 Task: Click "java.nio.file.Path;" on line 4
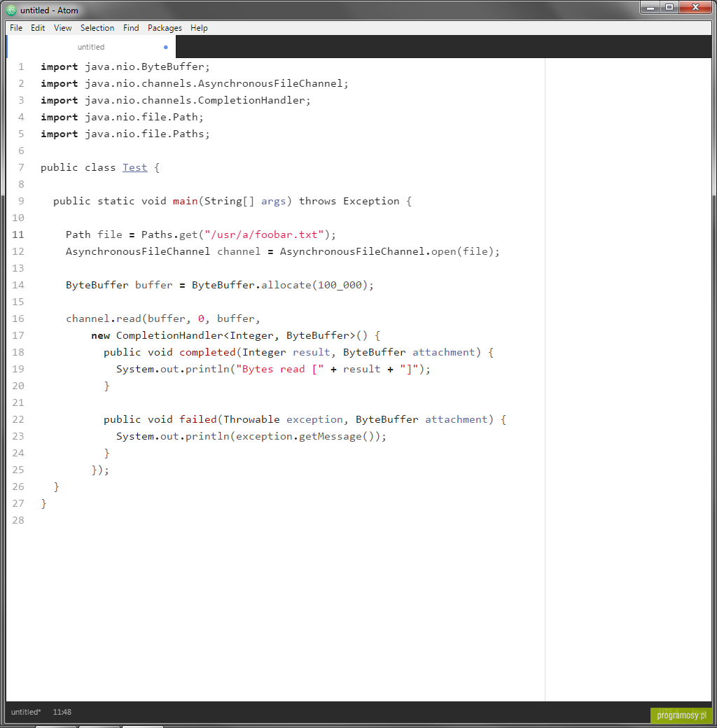click(x=144, y=117)
